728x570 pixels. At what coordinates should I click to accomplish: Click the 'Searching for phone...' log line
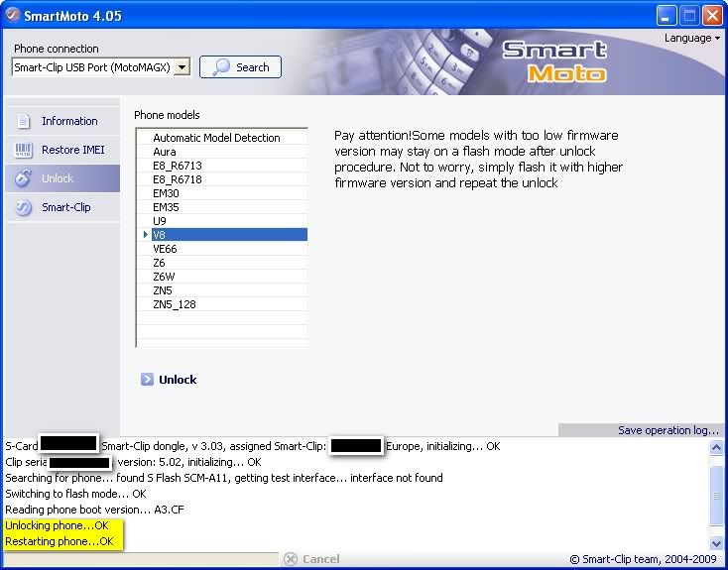pos(224,478)
